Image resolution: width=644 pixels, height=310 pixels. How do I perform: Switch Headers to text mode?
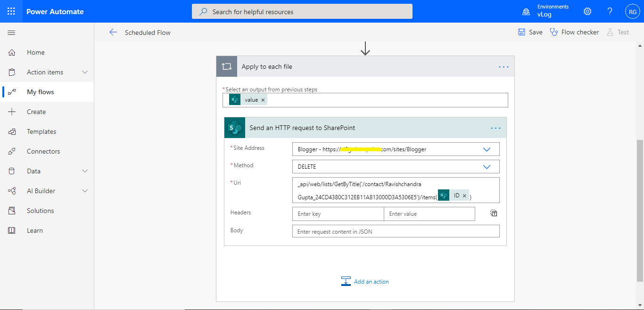493,213
